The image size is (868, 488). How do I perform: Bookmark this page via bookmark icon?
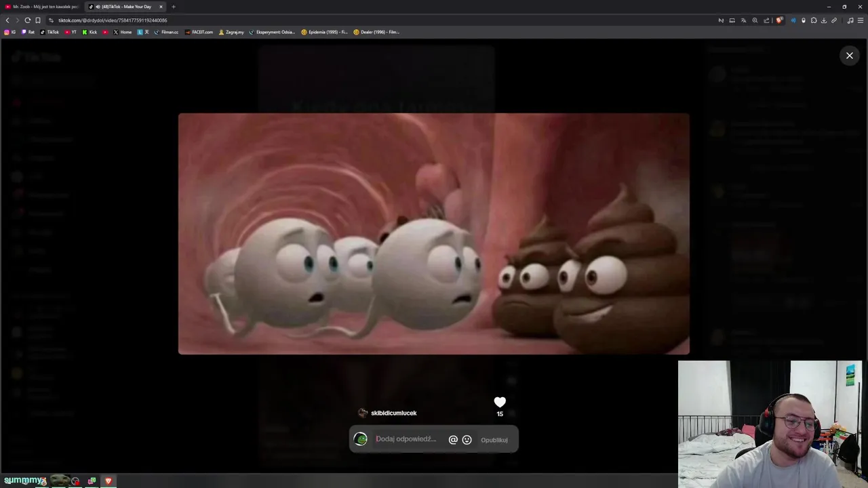(x=38, y=20)
